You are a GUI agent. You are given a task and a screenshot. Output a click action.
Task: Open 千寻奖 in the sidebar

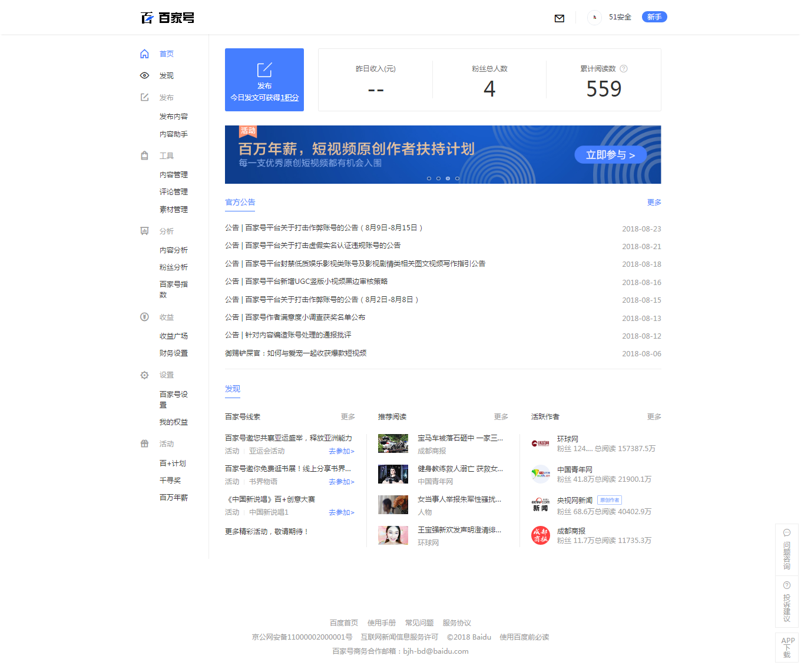pos(170,481)
